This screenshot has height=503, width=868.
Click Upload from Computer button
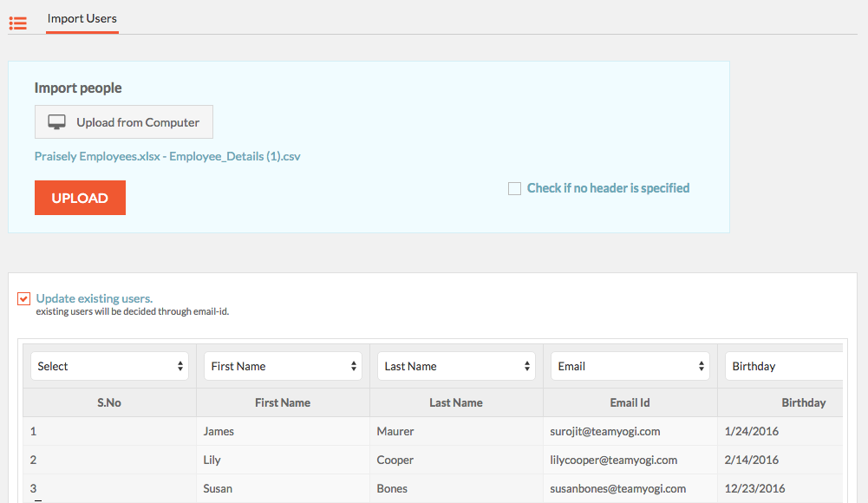[123, 121]
